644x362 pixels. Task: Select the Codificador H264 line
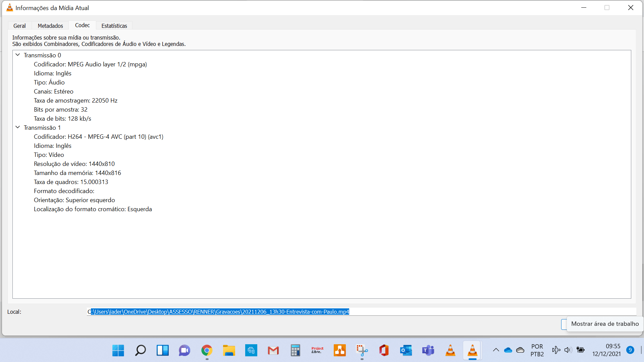tap(98, 137)
